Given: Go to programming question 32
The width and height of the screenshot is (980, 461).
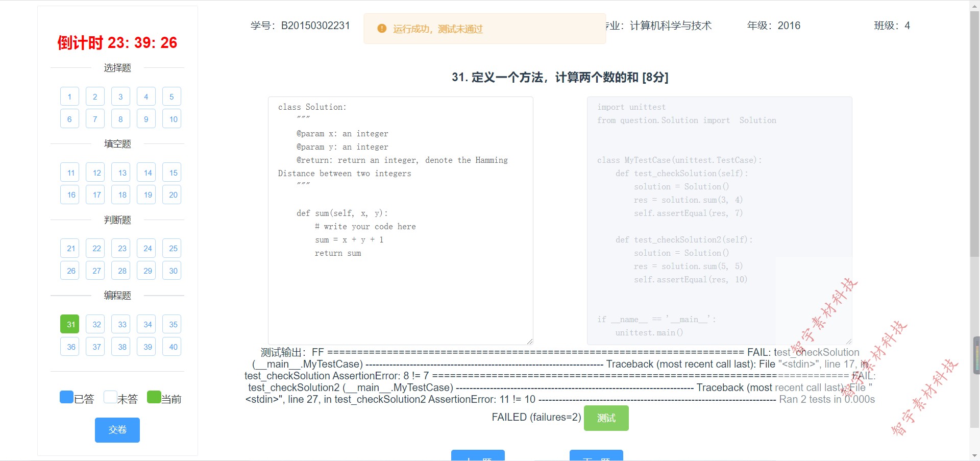Looking at the screenshot, I should coord(95,324).
